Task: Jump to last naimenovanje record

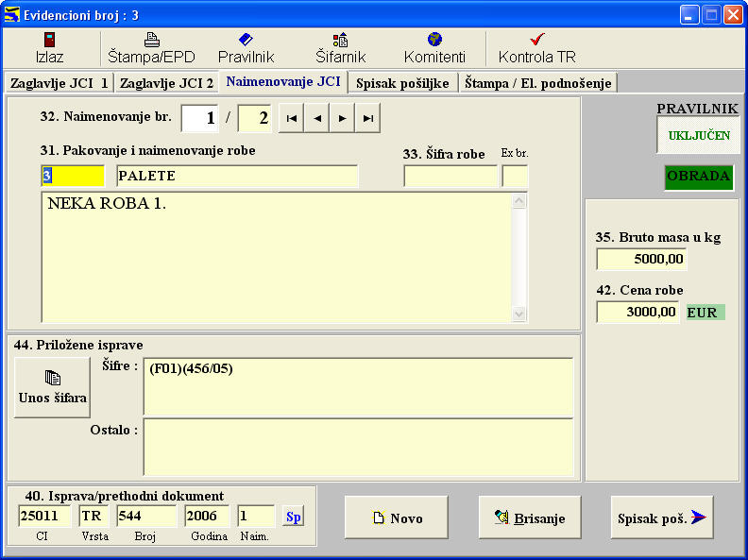Action: 367,118
